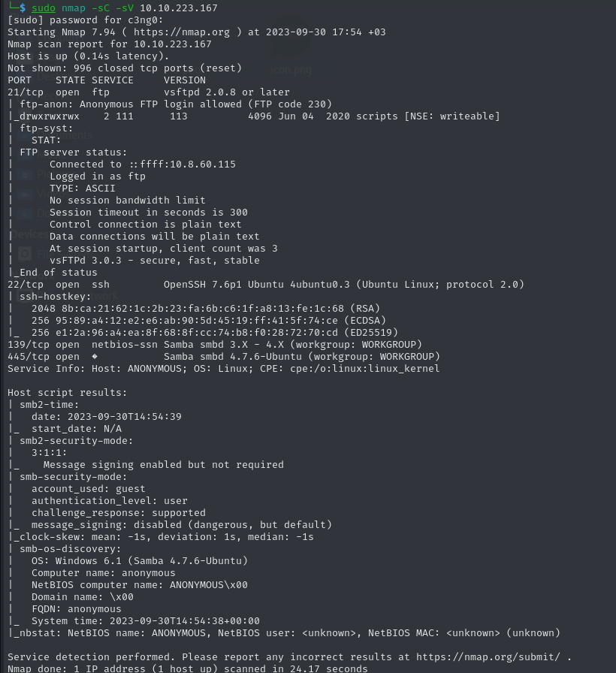Click the "Connected to ::ffff:10.8.60.115" line
The height and width of the screenshot is (673, 616).
(142, 164)
